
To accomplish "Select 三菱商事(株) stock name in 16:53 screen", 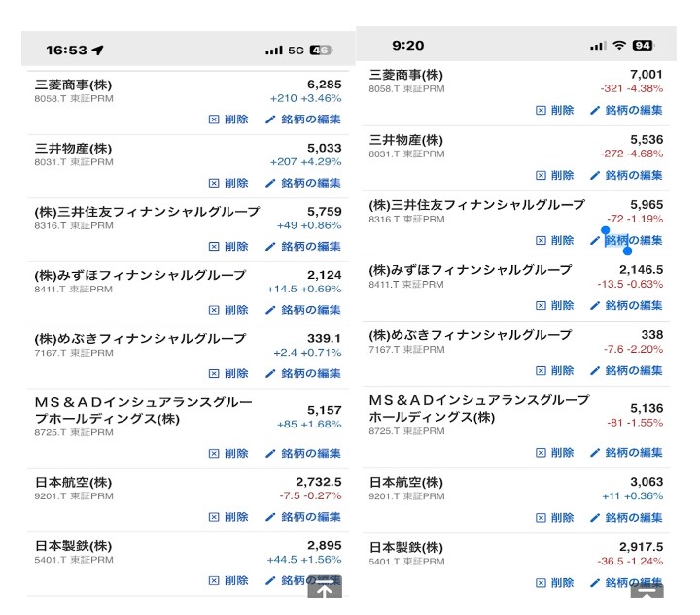I will [x=73, y=85].
